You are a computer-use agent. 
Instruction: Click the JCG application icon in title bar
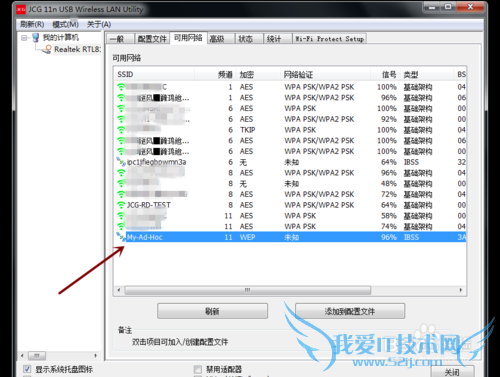(x=21, y=10)
